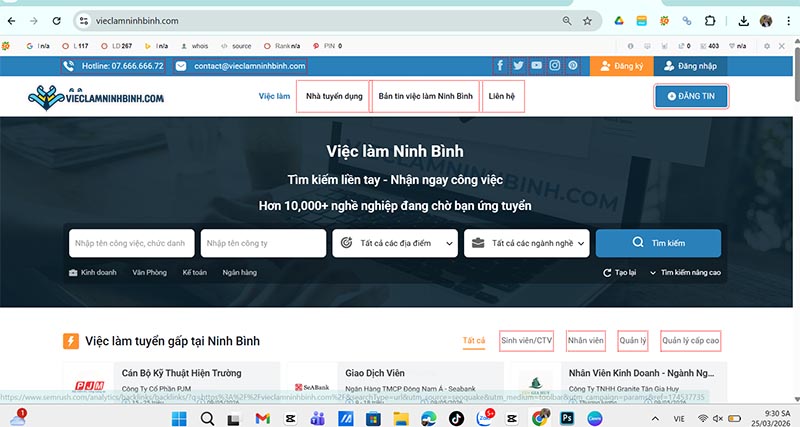Image resolution: width=800 pixels, height=427 pixels.
Task: Click the browser address bar URL
Action: click(137, 21)
